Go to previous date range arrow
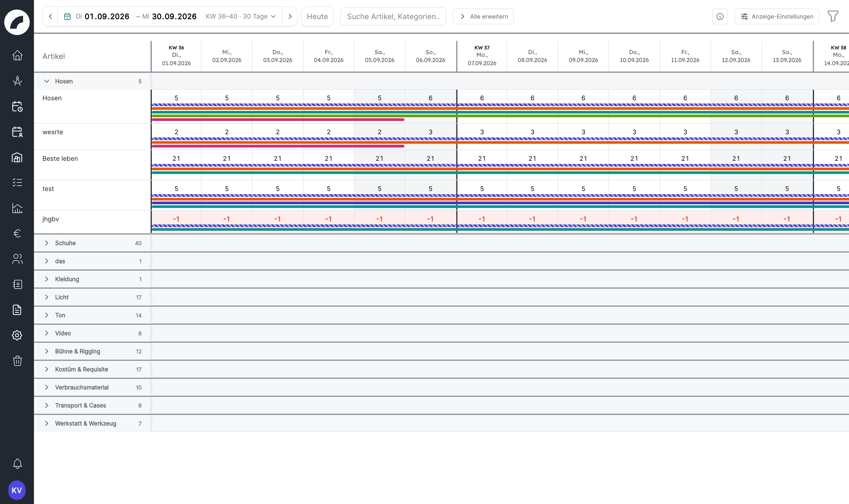This screenshot has height=504, width=849. coord(50,16)
